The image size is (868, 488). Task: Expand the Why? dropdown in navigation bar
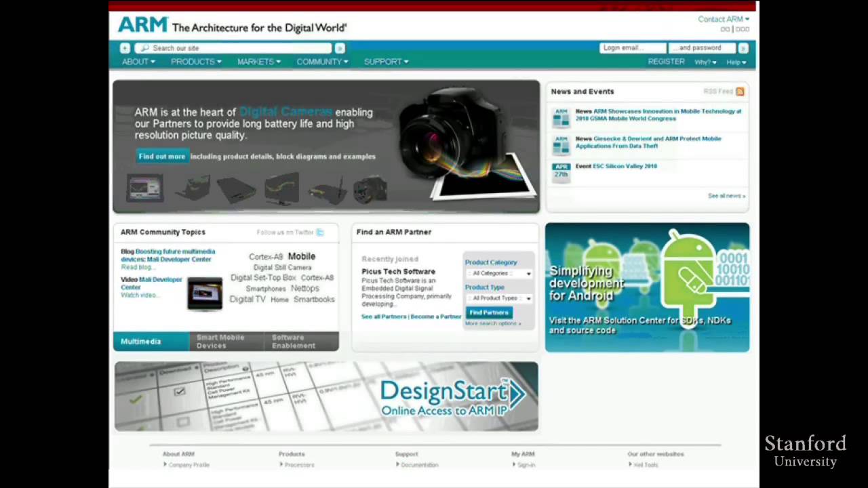pyautogui.click(x=705, y=62)
